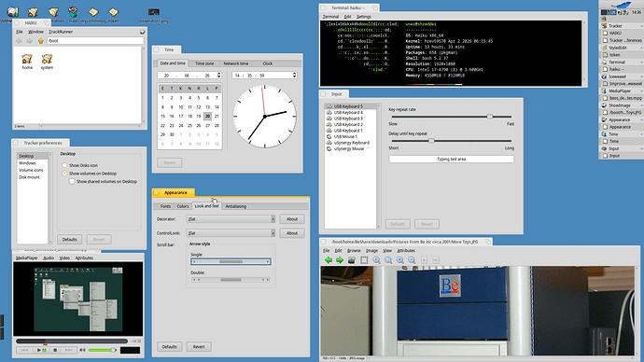Viewport: 644px width, 362px height.
Task: Expand the Terminal group in Deskbar
Action: click(641, 62)
